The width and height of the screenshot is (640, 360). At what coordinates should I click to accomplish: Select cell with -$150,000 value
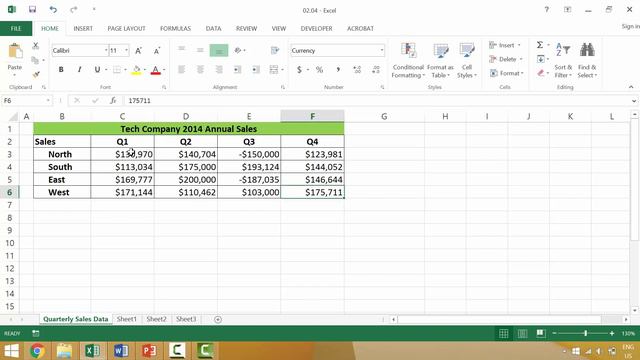[x=249, y=154]
